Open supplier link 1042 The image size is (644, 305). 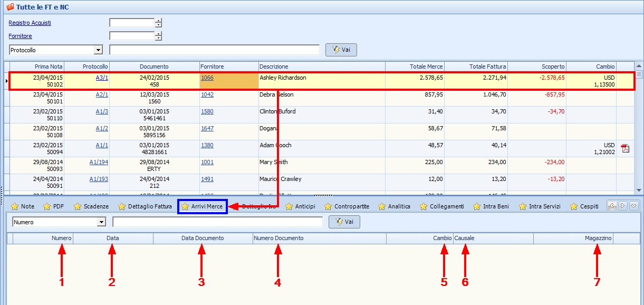207,94
